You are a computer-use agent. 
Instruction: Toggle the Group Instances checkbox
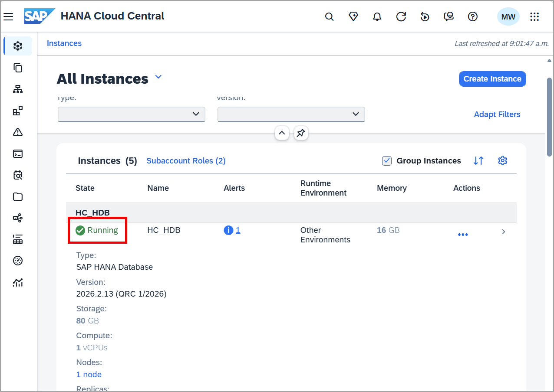387,161
